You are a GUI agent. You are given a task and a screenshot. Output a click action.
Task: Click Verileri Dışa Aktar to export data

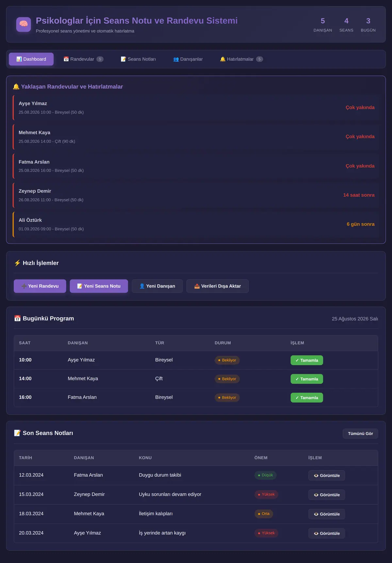tap(218, 286)
